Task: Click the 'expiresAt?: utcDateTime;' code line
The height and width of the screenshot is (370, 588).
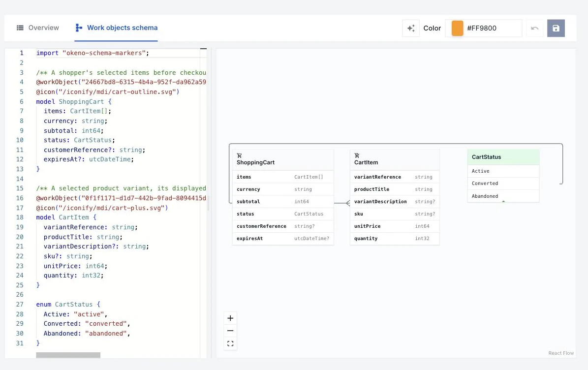Action: pos(89,159)
